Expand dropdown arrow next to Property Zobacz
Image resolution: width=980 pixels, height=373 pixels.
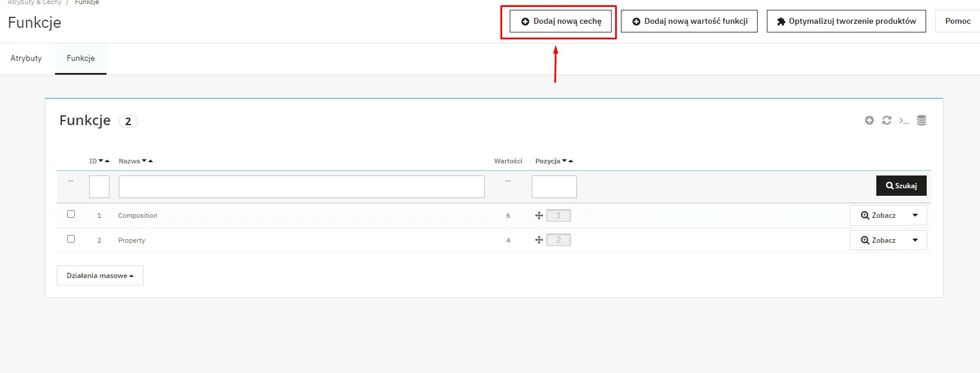915,240
